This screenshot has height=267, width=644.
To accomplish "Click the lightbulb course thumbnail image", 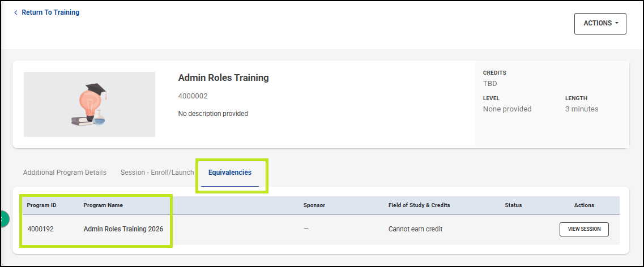I will click(89, 104).
